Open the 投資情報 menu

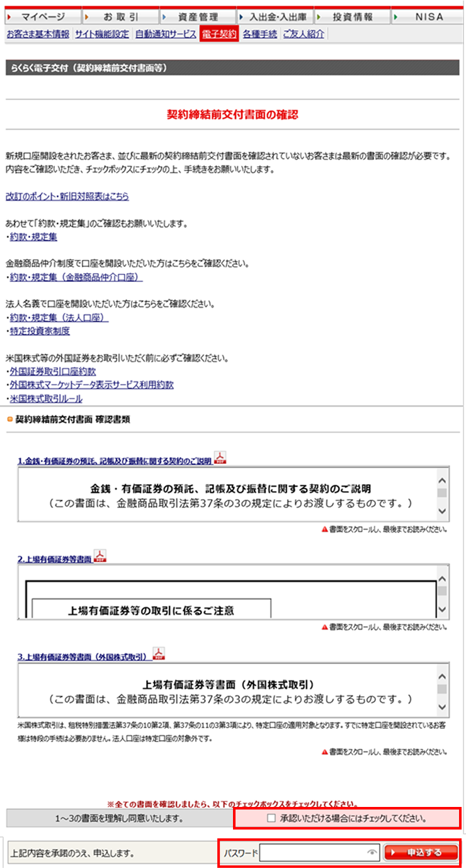point(351,17)
